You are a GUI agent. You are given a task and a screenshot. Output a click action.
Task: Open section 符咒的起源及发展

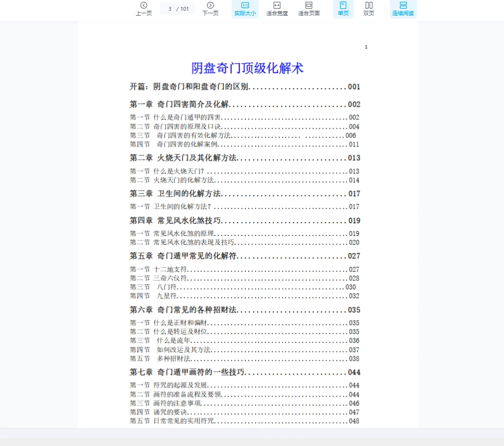[x=244, y=385]
